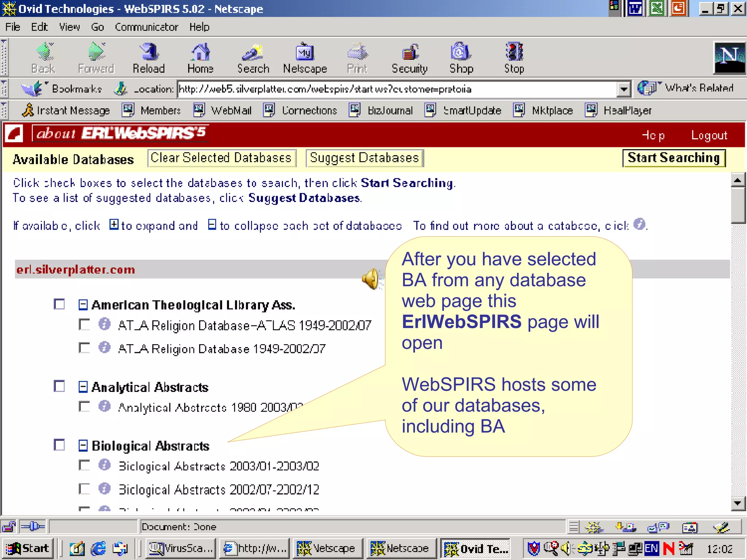The image size is (747, 560).
Task: Click the page scrollbar down arrow
Action: coord(738,503)
